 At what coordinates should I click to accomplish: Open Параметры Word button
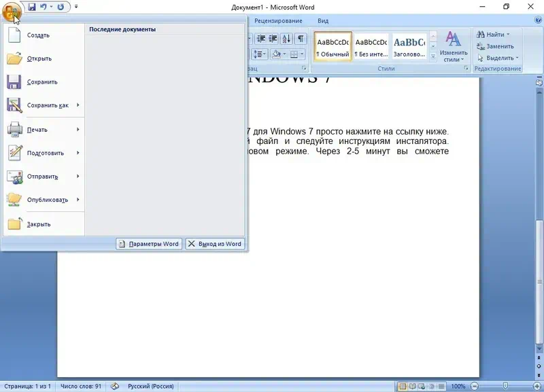[x=149, y=244]
